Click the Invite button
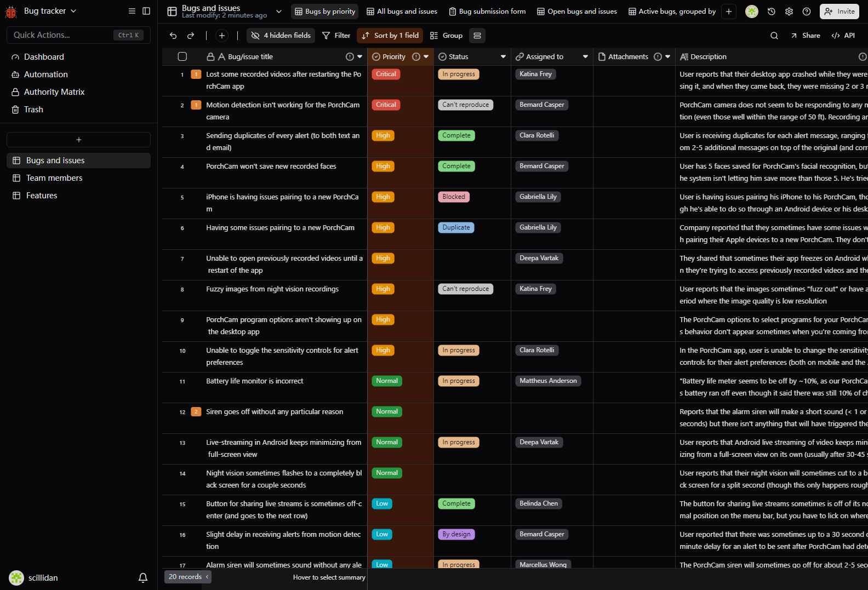This screenshot has height=590, width=868. click(x=840, y=12)
